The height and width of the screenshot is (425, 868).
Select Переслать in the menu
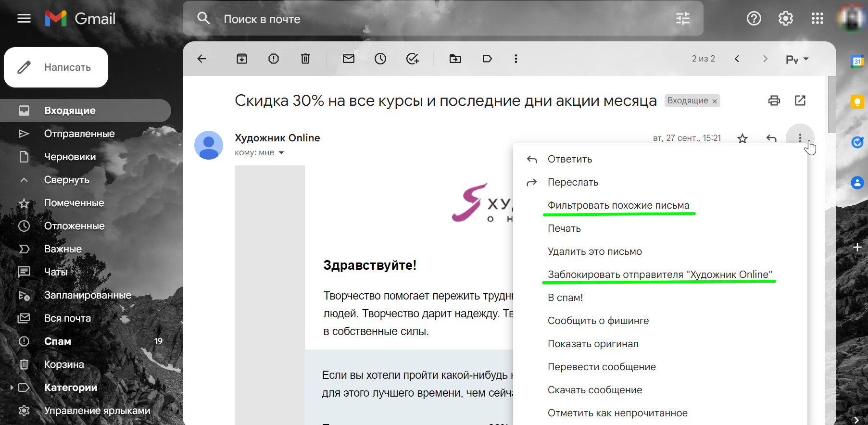coord(660,182)
